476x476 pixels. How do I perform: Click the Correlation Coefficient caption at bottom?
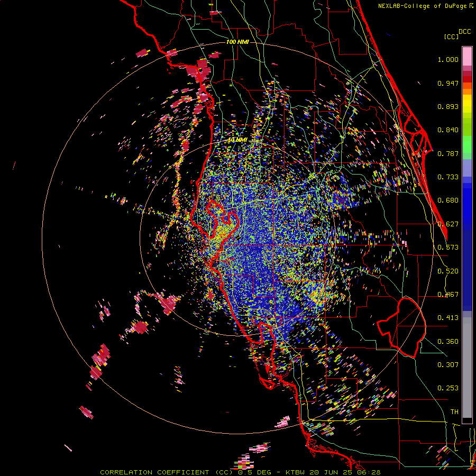coord(240,472)
